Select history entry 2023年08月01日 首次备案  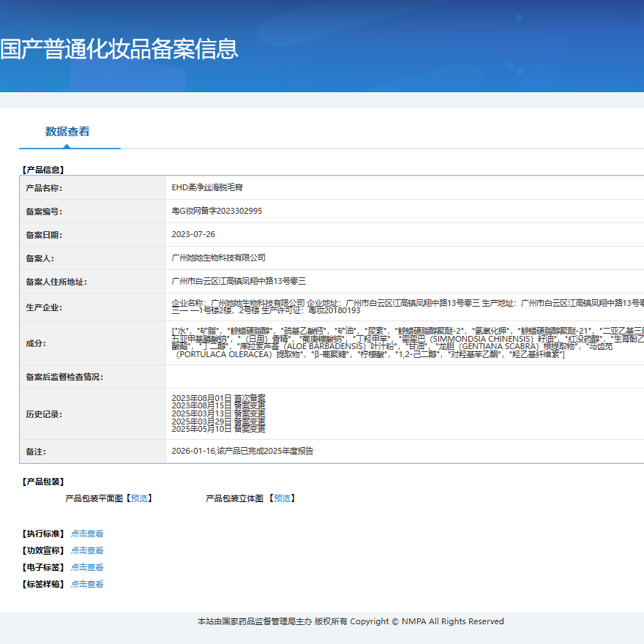click(218, 397)
